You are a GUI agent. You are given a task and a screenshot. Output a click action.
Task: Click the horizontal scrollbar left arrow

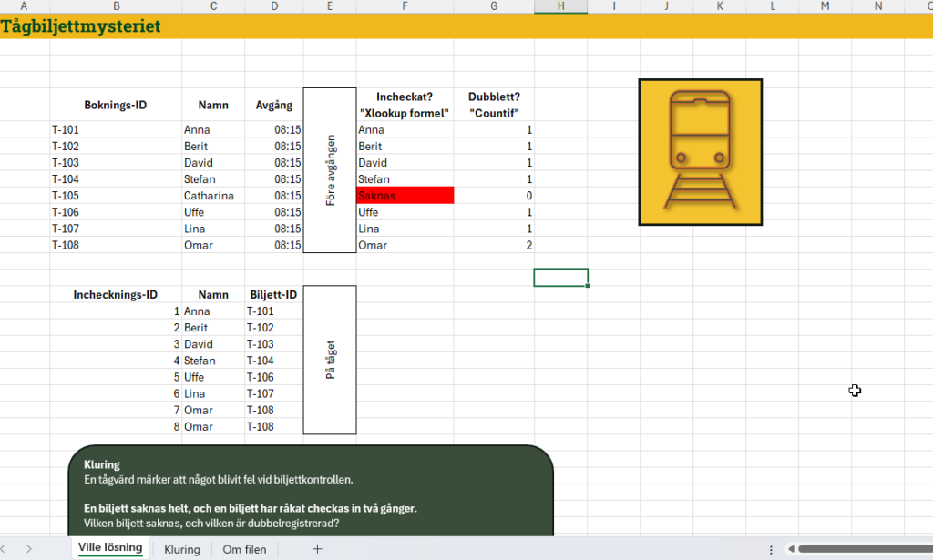click(x=791, y=549)
